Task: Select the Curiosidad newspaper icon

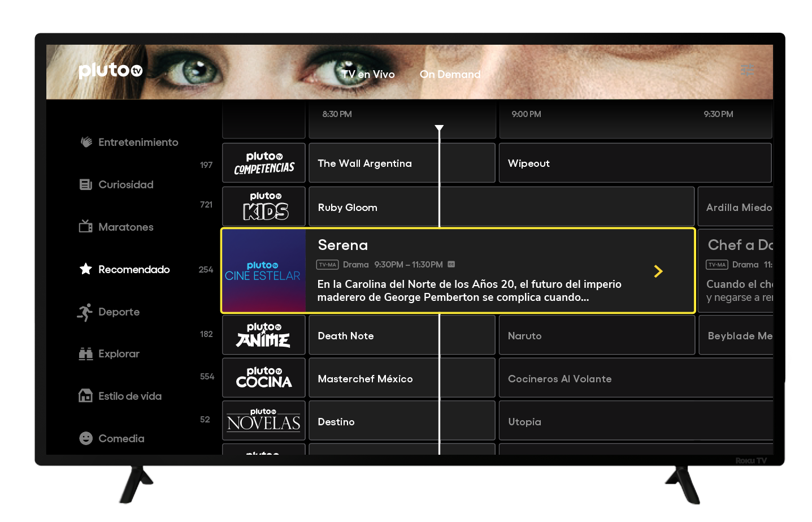Action: 85,184
